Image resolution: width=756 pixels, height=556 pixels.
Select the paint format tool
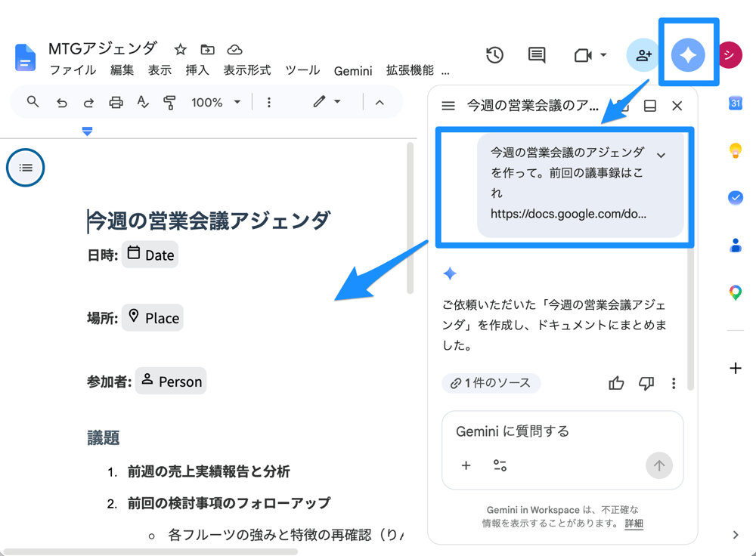(x=169, y=102)
